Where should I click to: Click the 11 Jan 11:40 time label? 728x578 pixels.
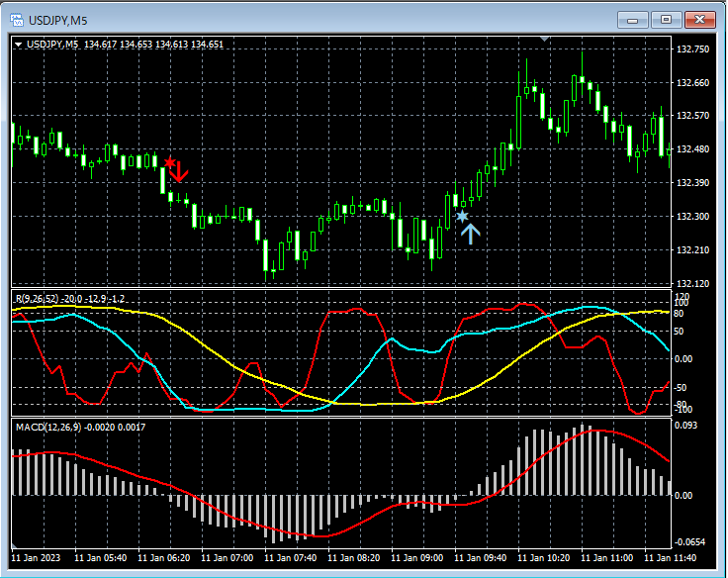670,557
